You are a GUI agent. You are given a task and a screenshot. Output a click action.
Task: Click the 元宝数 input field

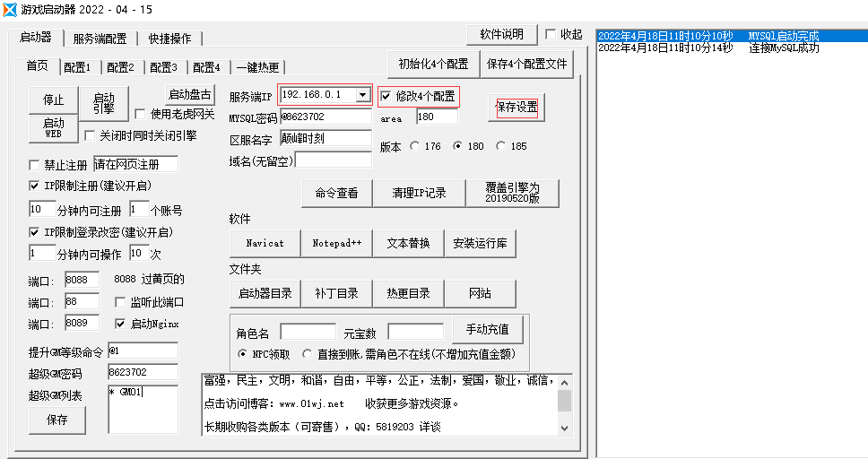pos(416,333)
